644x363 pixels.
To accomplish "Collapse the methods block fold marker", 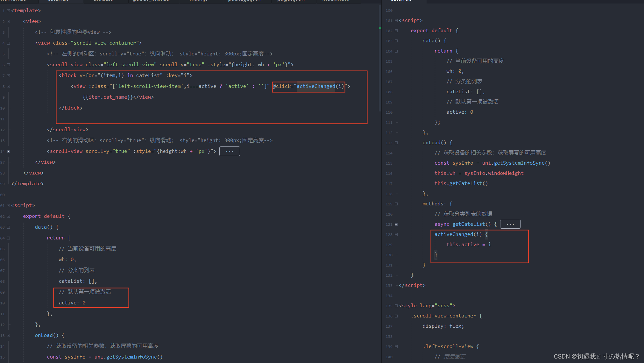I will pos(396,204).
